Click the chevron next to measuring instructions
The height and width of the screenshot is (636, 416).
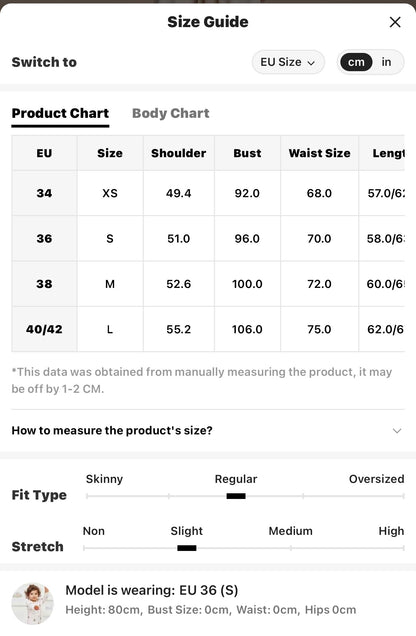(397, 430)
